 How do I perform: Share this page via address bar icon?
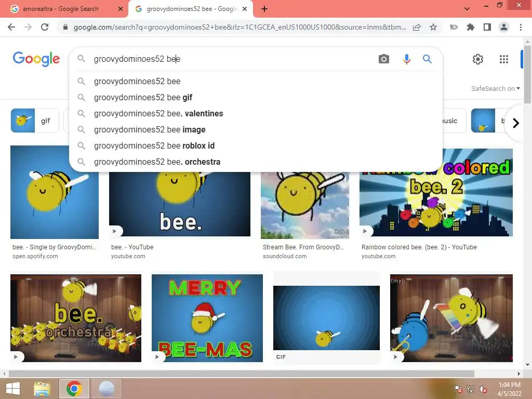click(417, 27)
